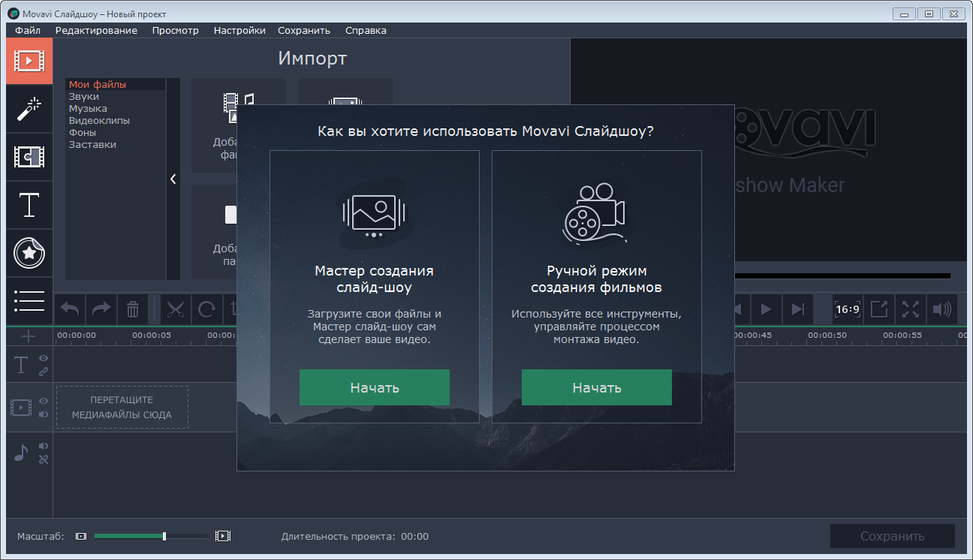Open the 16:9 aspect ratio selector
Screen dimensions: 973x560
tap(847, 309)
